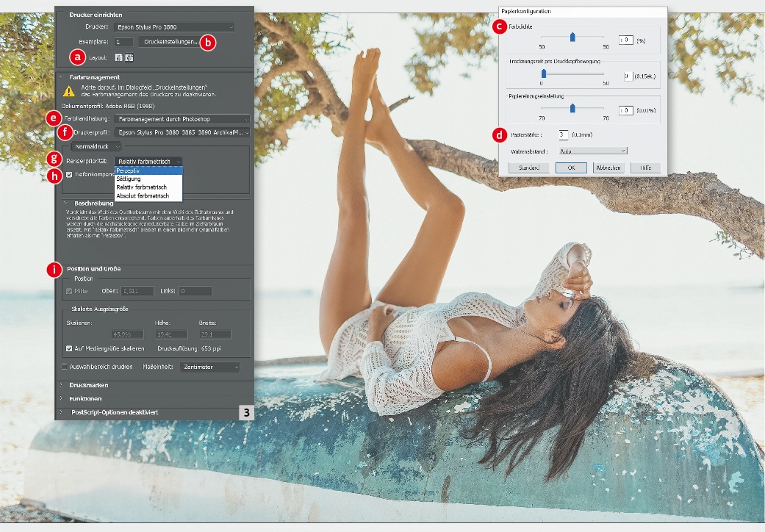The width and height of the screenshot is (765, 532).
Task: Click the yellow warning triangle icon
Action: (68, 91)
